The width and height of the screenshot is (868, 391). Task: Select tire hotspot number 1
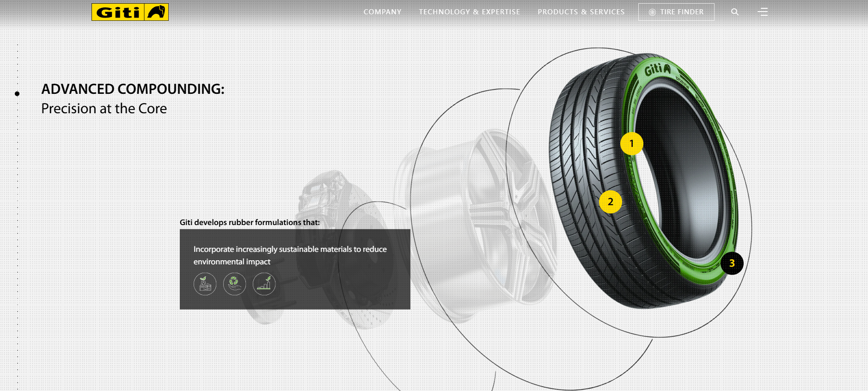631,144
